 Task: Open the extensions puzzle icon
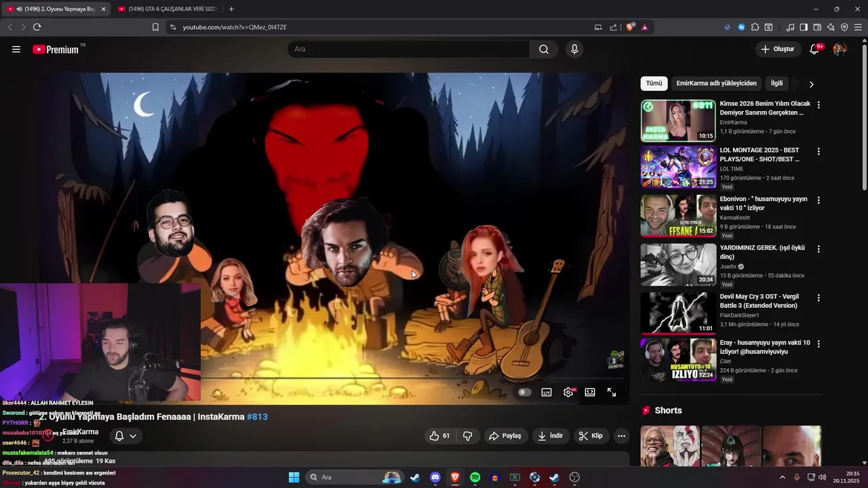pyautogui.click(x=755, y=27)
